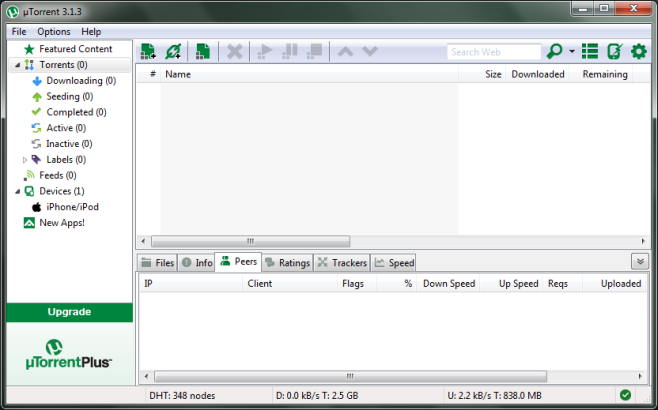The image size is (658, 410).
Task: Click the Search Web input field
Action: coord(494,52)
